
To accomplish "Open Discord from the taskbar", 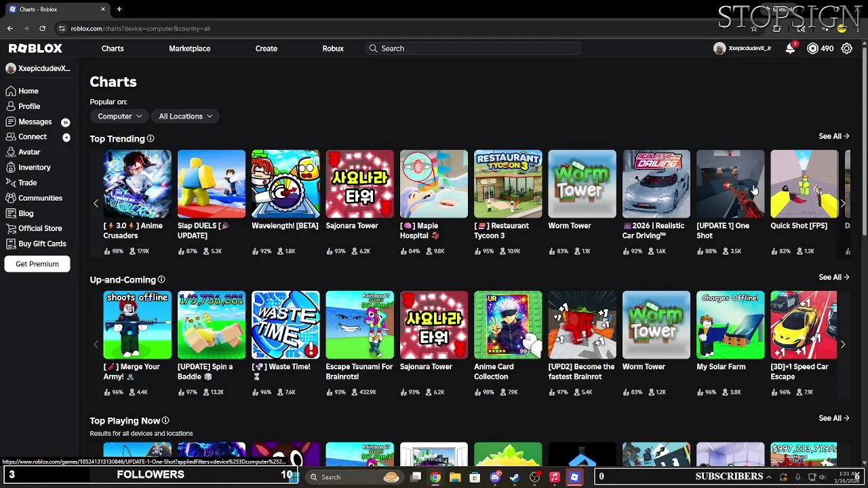I will click(495, 477).
